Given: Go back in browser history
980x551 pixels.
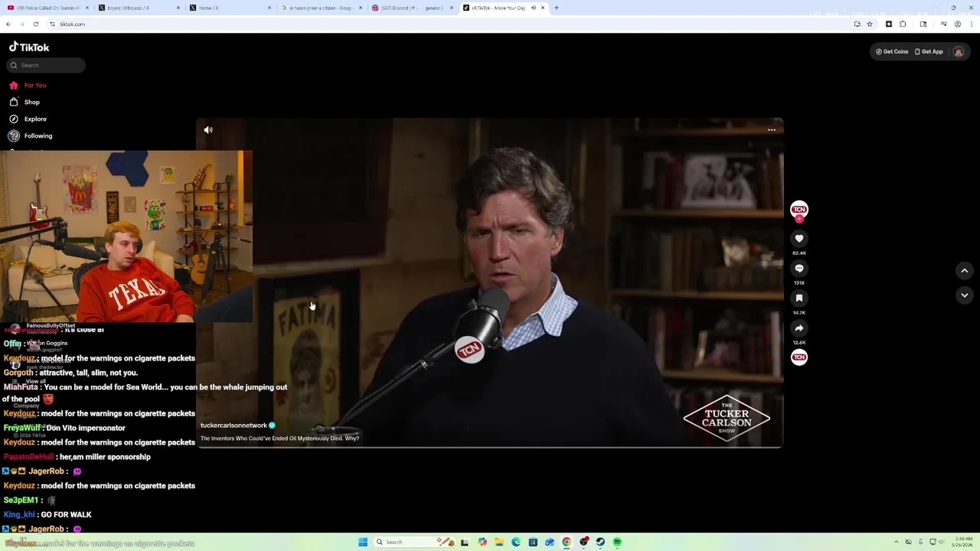Looking at the screenshot, I should click(x=8, y=24).
